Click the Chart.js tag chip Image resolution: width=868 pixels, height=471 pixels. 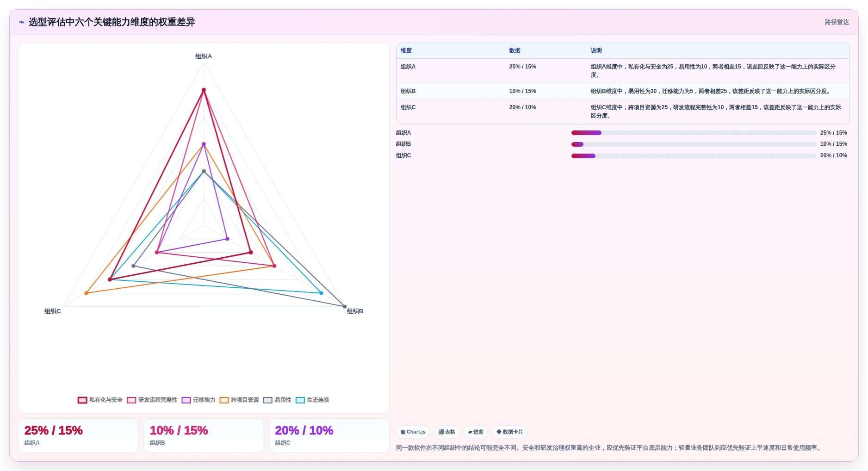[x=413, y=432]
